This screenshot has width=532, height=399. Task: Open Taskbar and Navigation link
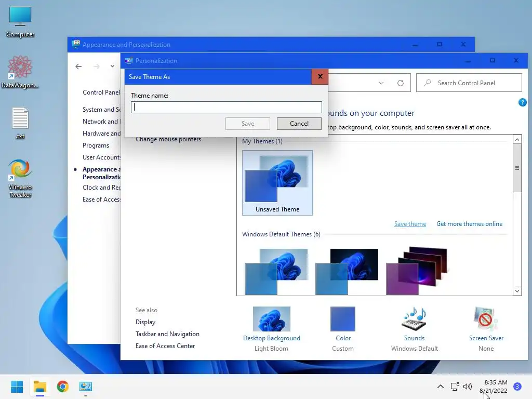[x=167, y=334]
